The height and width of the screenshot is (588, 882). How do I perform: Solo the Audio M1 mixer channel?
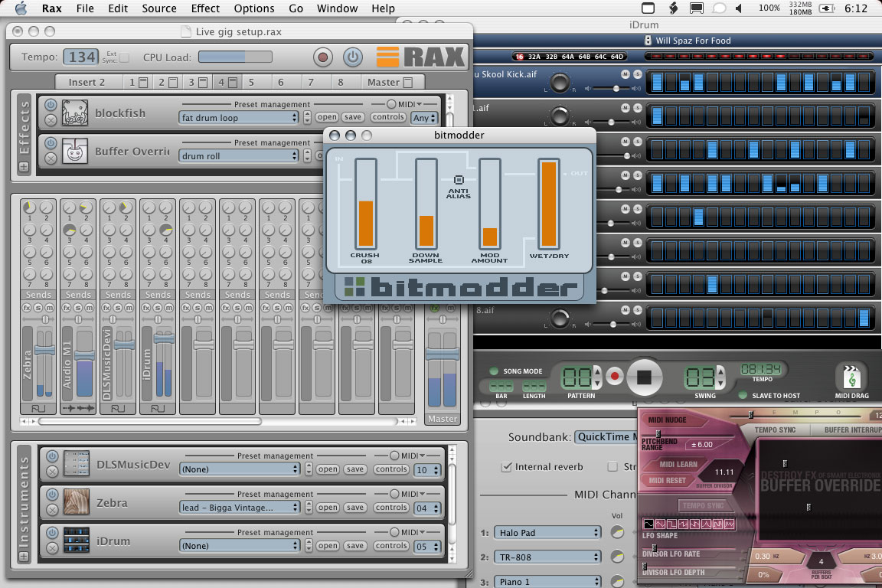[x=78, y=308]
